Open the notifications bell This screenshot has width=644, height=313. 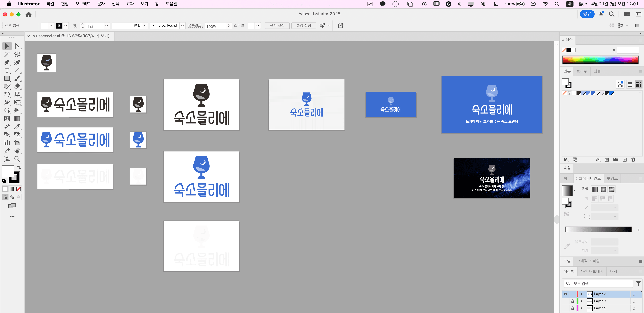[x=601, y=14]
